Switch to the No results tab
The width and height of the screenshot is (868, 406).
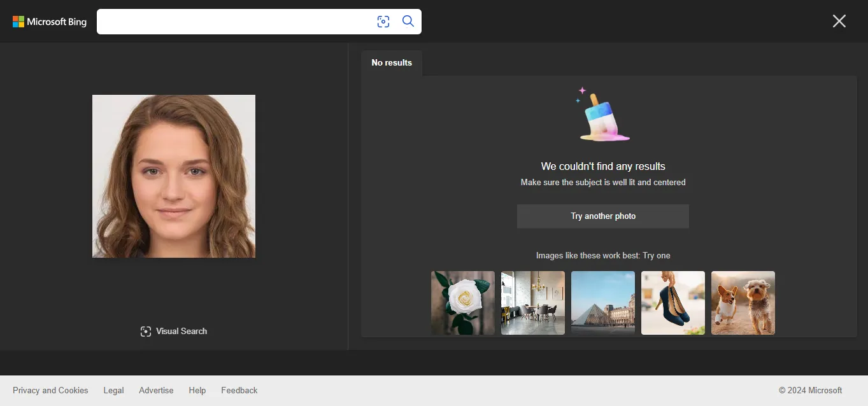coord(391,62)
